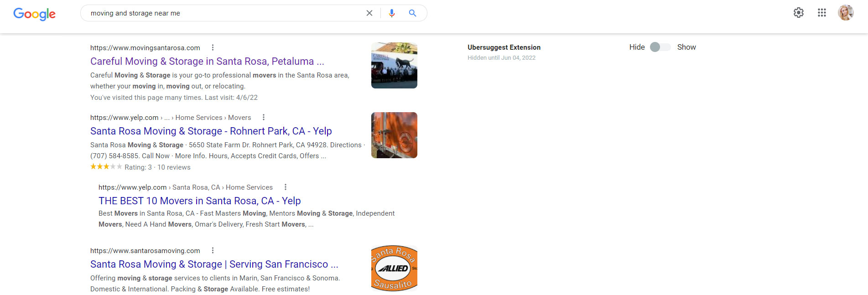Image resolution: width=868 pixels, height=295 pixels.
Task: Click the orange truck Yelp thumbnail
Action: pyautogui.click(x=394, y=135)
